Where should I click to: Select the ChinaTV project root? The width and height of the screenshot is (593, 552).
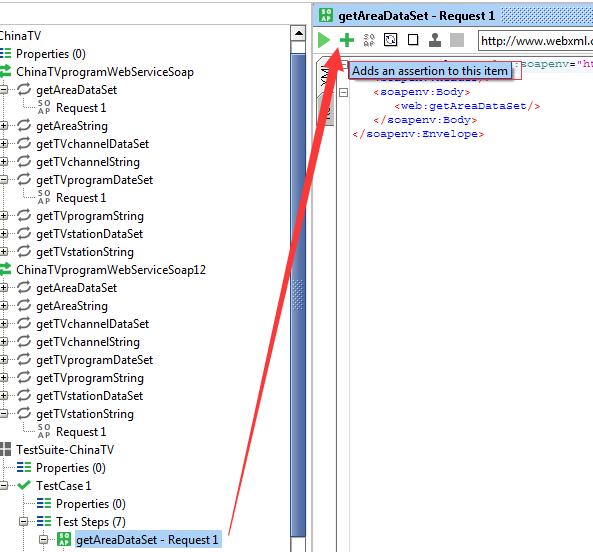pos(20,36)
